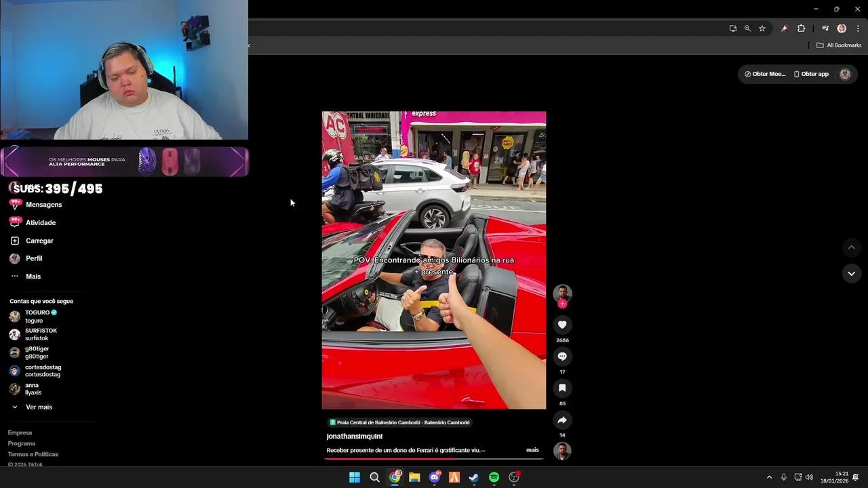
Task: Click the red video progress bar
Action: point(433,459)
